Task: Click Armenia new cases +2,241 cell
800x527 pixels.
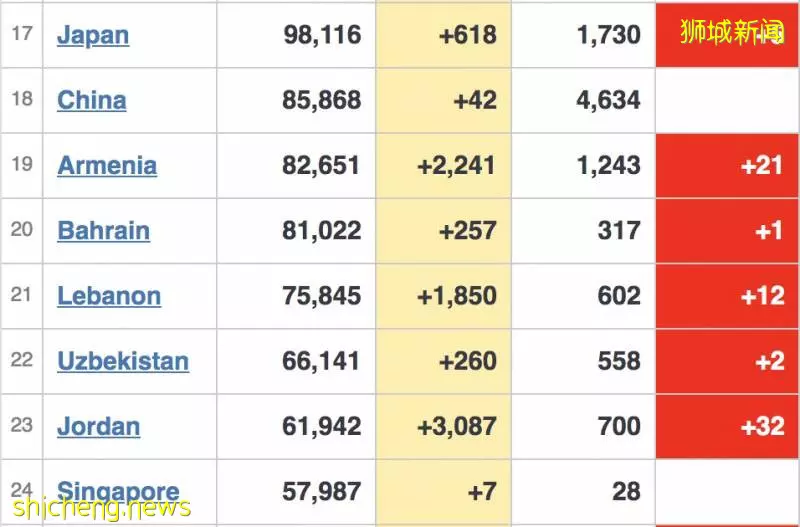Action: (x=443, y=166)
